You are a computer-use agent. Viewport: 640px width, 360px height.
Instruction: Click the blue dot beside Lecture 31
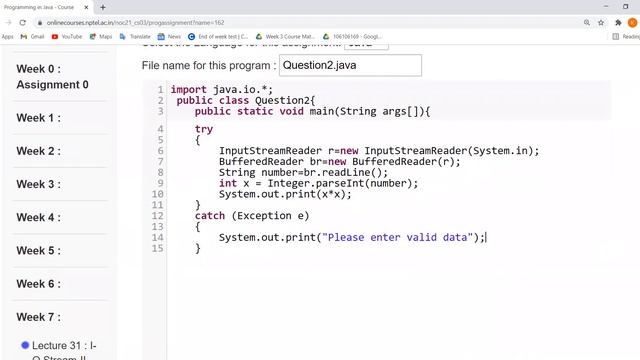point(25,345)
